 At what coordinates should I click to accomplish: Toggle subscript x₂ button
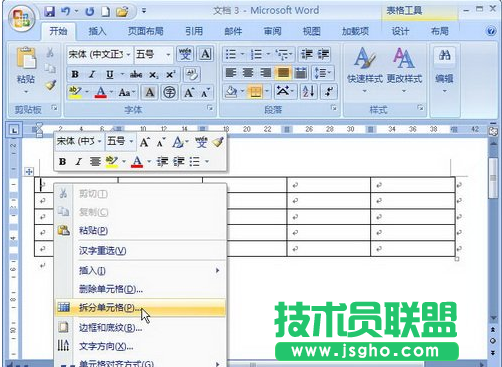[153, 74]
